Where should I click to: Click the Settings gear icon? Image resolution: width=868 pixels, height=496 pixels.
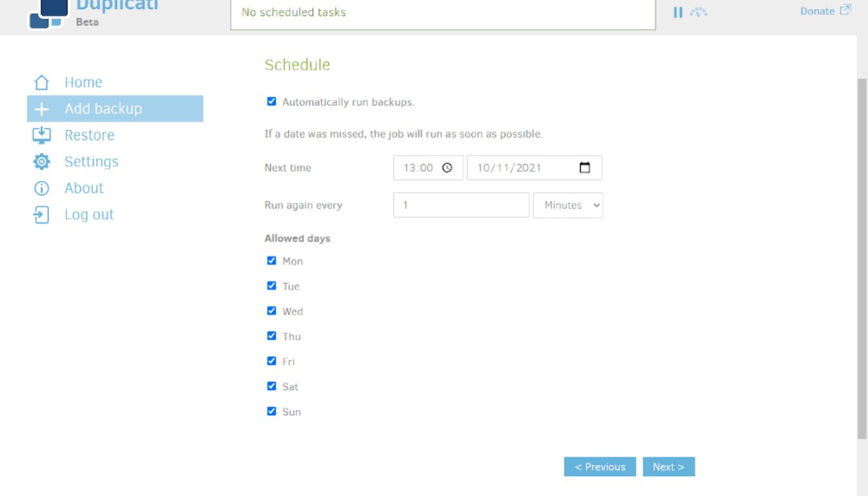point(41,161)
